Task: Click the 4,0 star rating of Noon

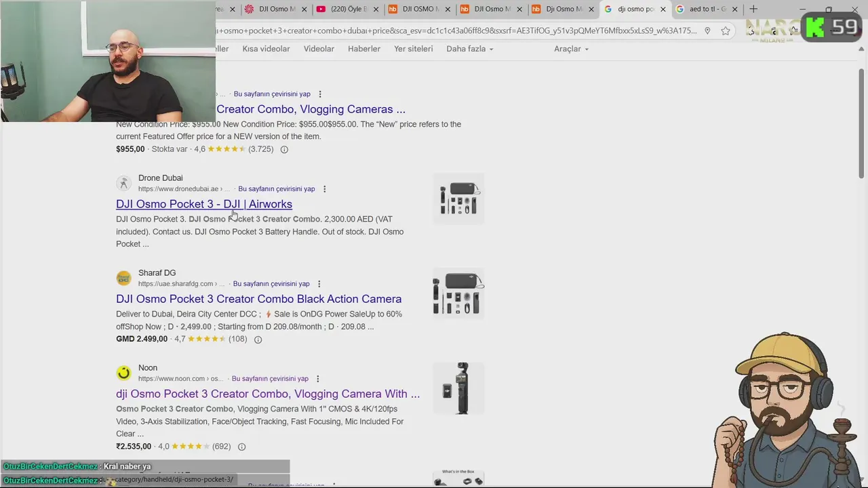Action: 184,447
